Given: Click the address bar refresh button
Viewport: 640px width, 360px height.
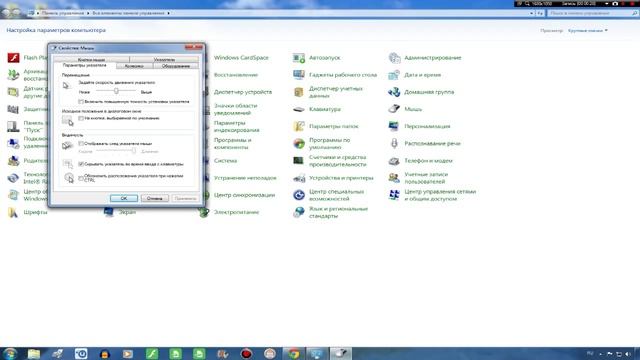Looking at the screenshot, I should coord(540,13).
